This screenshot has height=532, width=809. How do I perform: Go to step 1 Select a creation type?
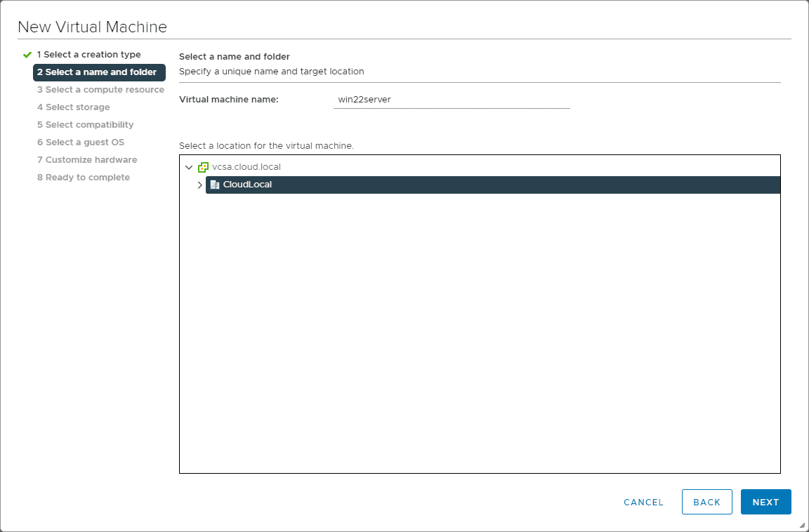point(88,55)
